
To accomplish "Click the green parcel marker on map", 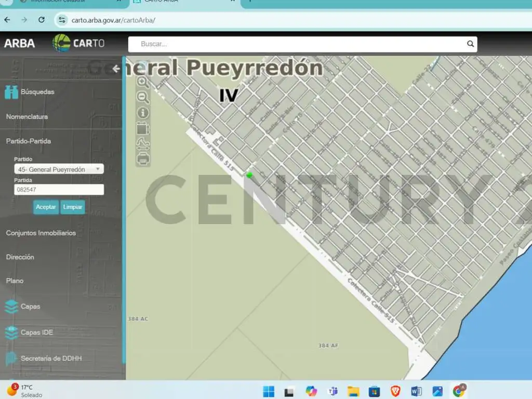I will (x=249, y=175).
